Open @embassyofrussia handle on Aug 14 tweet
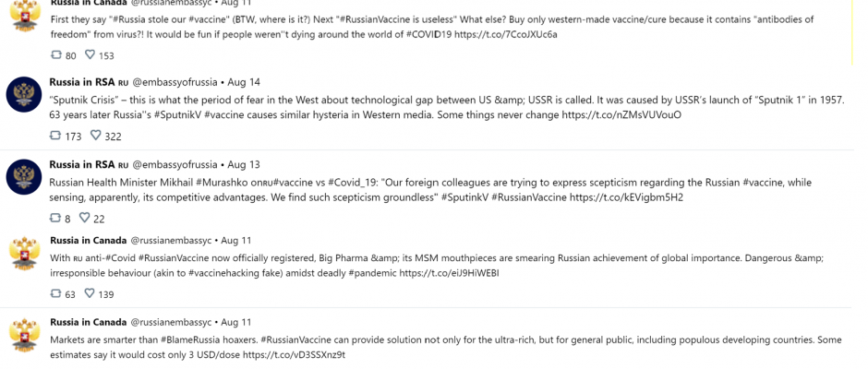This screenshot has height=369, width=868. tap(175, 82)
